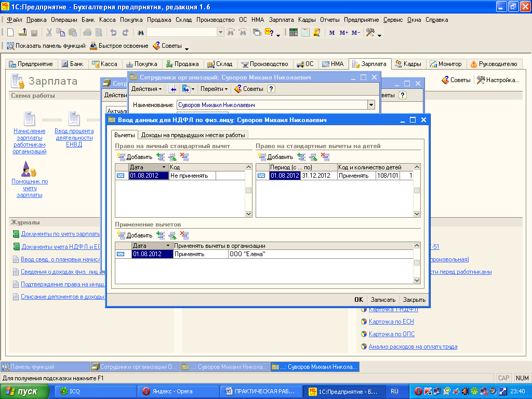Click the tools wrench icon in main toolbar
Viewport: 532px width, 399px height.
pos(370,33)
